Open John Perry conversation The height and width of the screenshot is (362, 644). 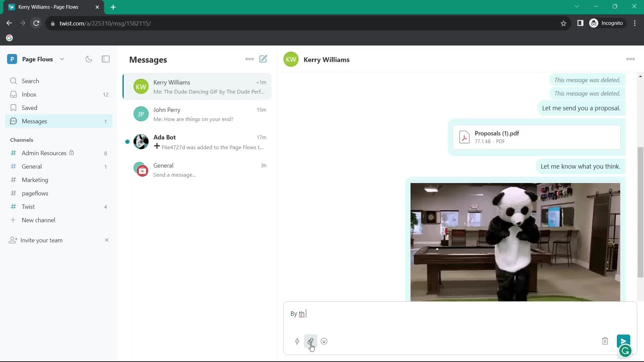pyautogui.click(x=197, y=114)
